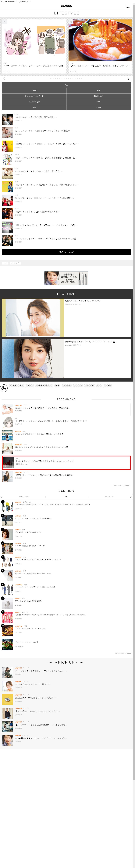135x868 pixels.
Task: Select the #トレンド hot word tag
Action: 78,386
